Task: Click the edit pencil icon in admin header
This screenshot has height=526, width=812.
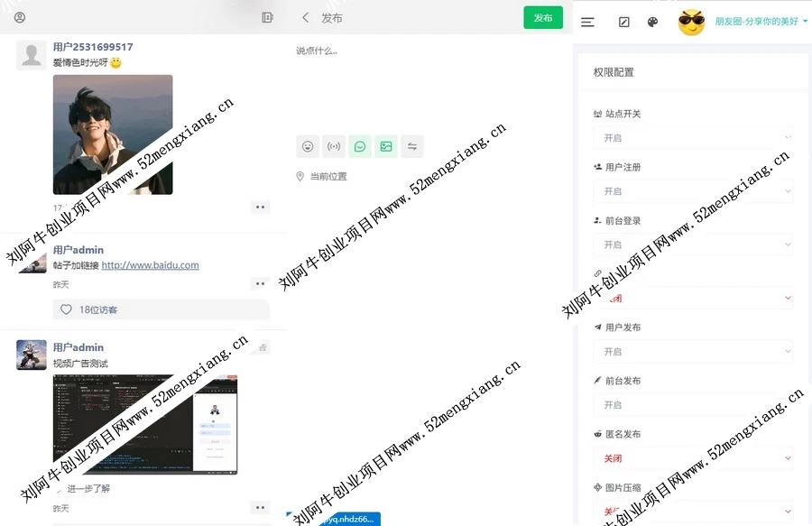Action: (x=624, y=23)
